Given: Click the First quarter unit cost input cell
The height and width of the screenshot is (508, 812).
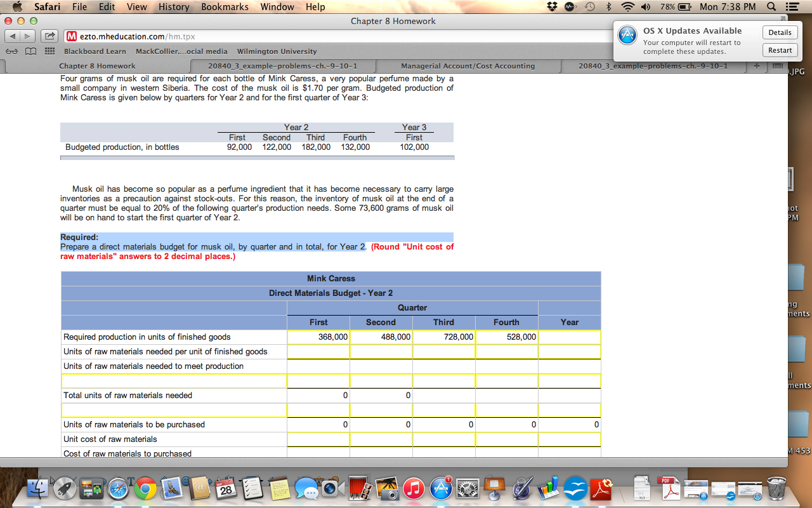Looking at the screenshot, I should coord(318,439).
